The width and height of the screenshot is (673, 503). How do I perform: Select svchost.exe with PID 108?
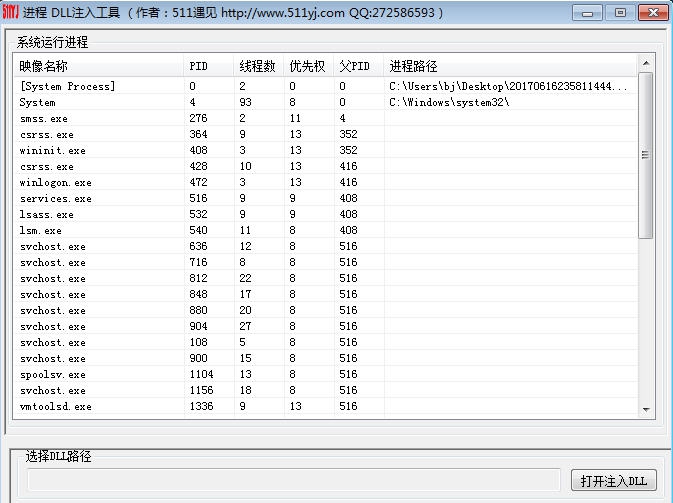[325, 342]
